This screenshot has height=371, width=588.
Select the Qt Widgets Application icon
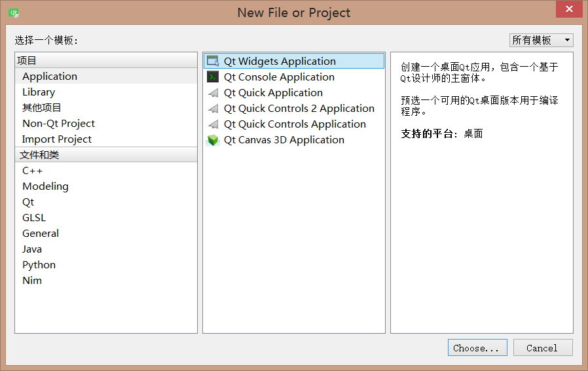click(x=213, y=61)
